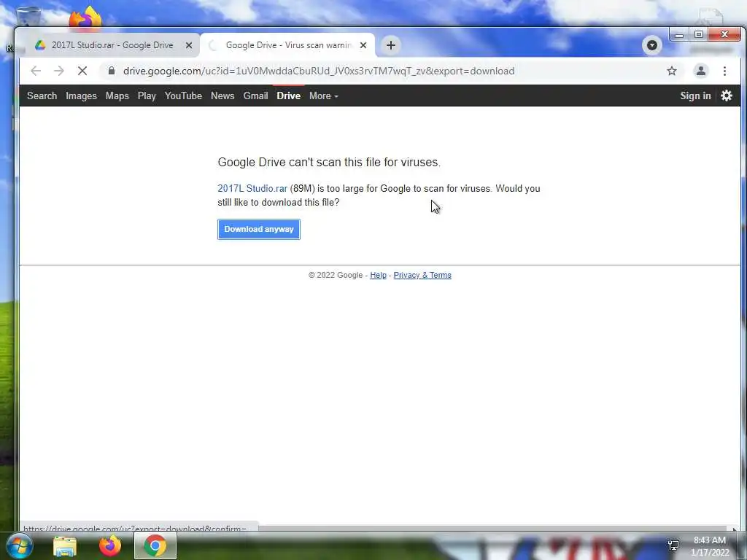The image size is (747, 560).
Task: Click the lock site info icon
Action: 112,71
